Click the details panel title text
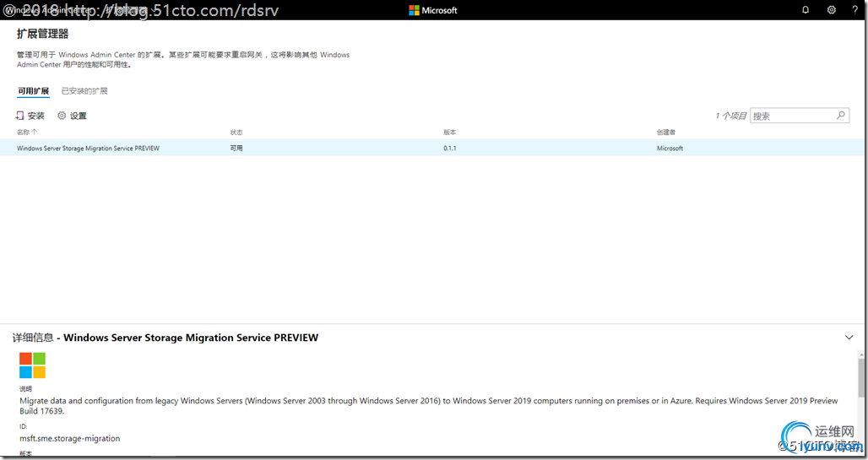The width and height of the screenshot is (868, 460). click(x=165, y=337)
